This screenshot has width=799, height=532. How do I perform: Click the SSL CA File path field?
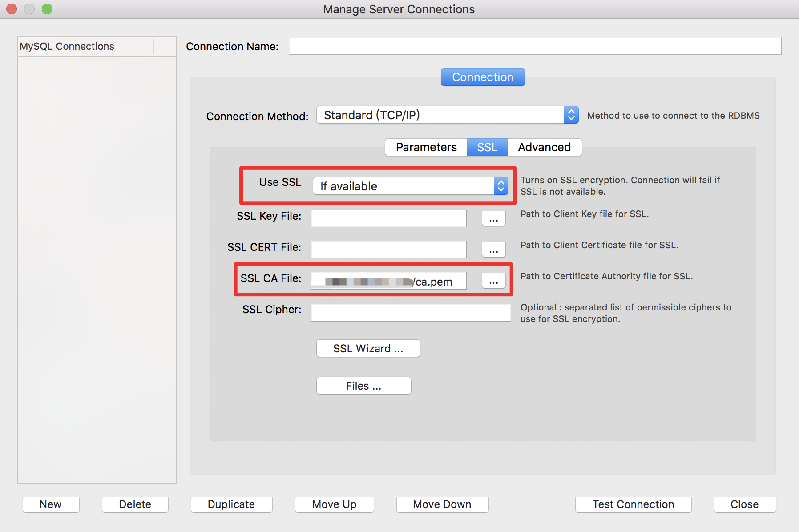click(x=388, y=281)
